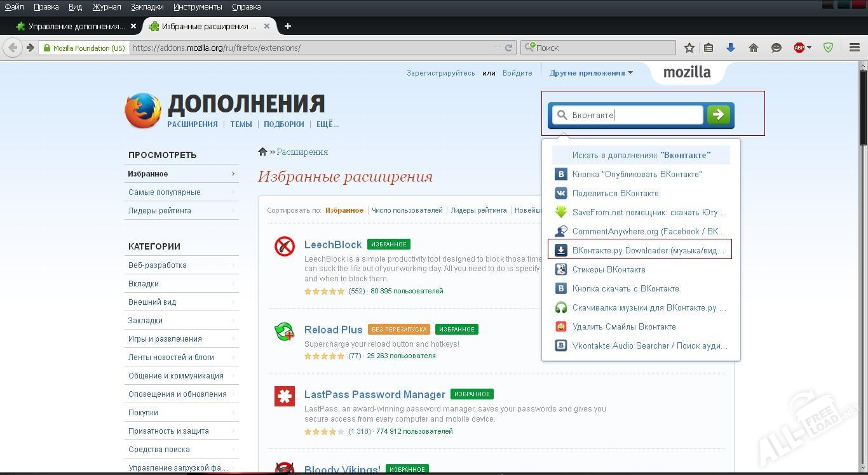
Task: View downloads via the down-arrow toolbar icon
Action: point(731,47)
